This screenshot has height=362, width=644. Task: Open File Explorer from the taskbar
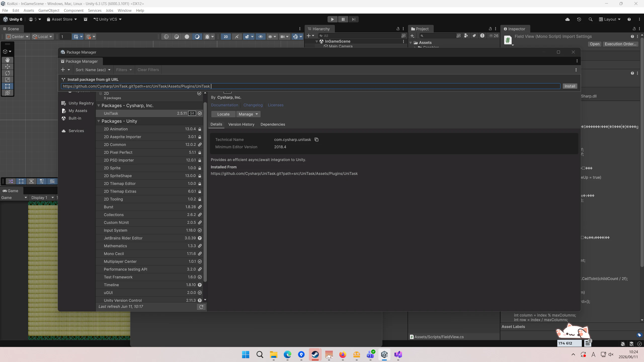tap(273, 355)
